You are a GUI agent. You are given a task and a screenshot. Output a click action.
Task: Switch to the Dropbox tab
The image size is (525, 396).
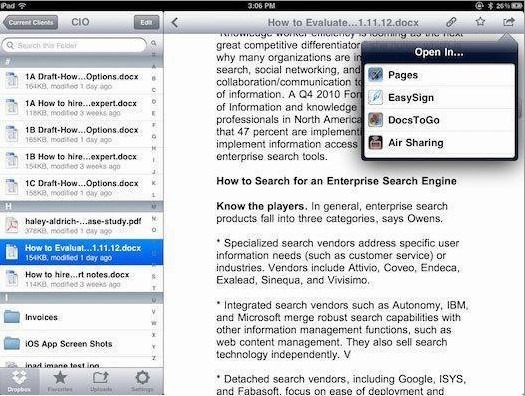19,382
